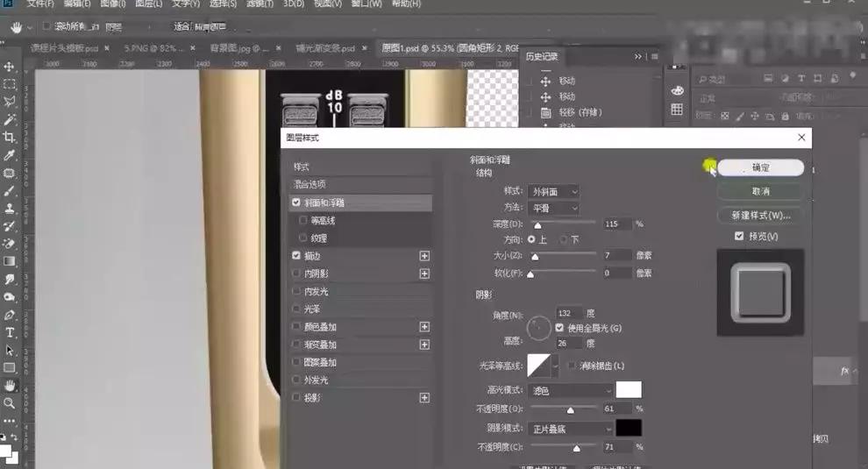The width and height of the screenshot is (868, 469).
Task: Open the 阴影模式 正片叠底 dropdown
Action: point(570,430)
